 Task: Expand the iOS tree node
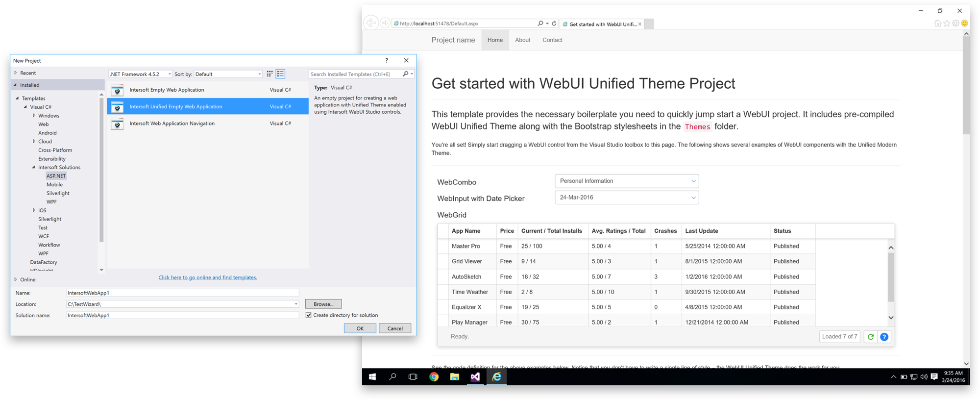34,210
